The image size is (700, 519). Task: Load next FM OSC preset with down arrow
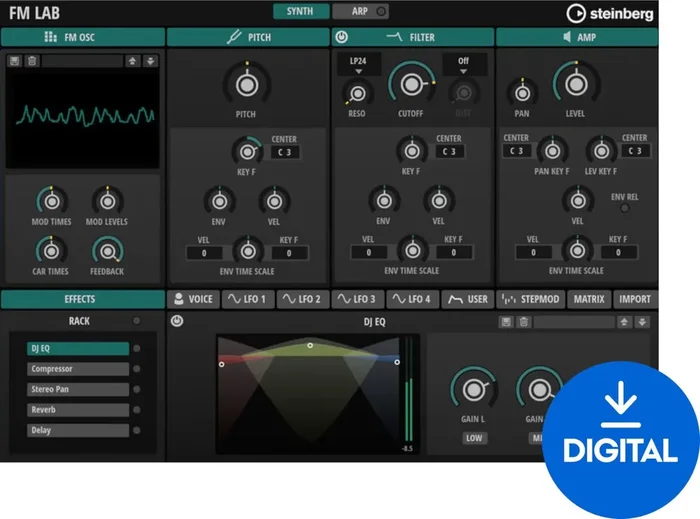(150, 61)
